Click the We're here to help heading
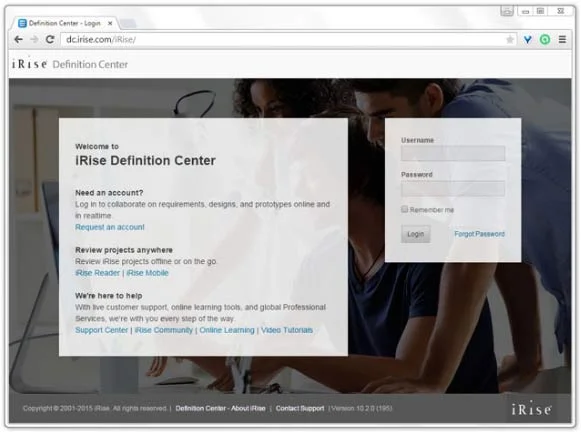581x432 pixels. (109, 296)
